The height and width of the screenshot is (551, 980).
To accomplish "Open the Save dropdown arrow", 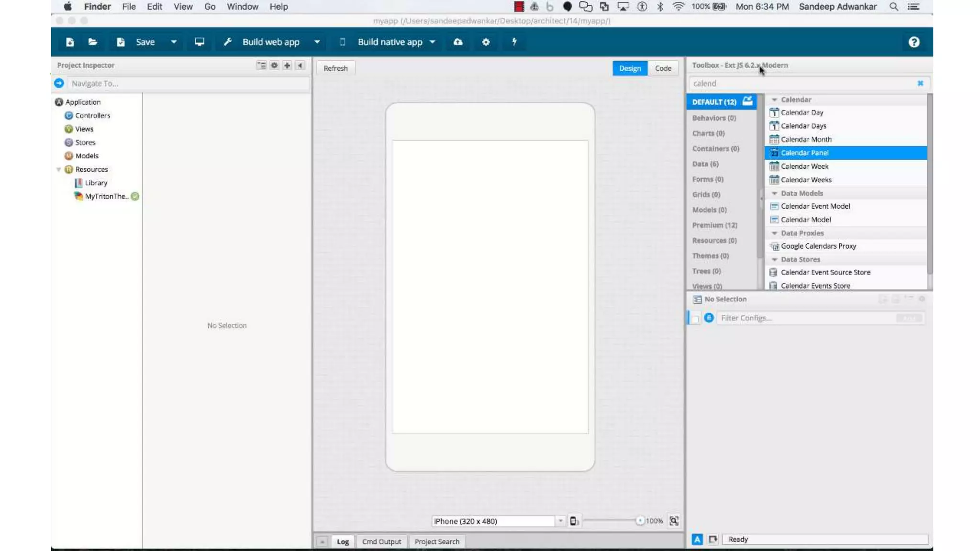I will (x=174, y=42).
